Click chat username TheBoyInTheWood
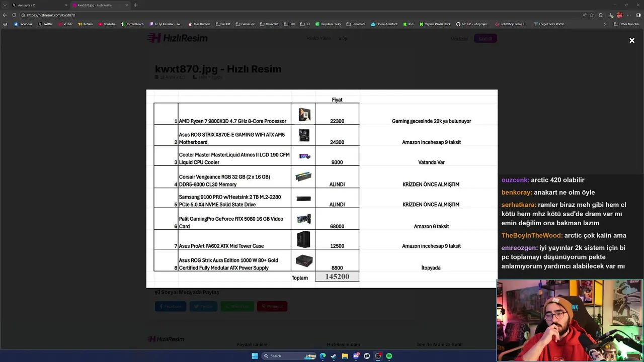644x362 pixels. point(532,235)
